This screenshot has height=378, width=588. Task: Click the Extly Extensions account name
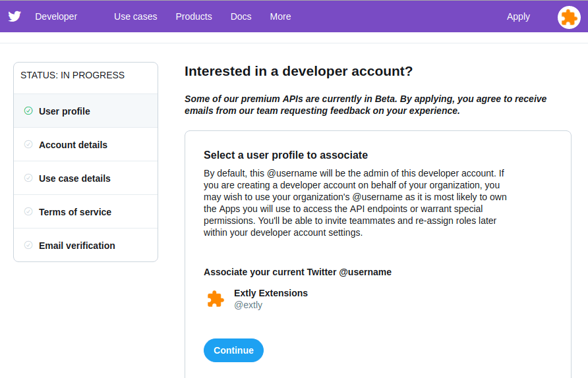271,293
